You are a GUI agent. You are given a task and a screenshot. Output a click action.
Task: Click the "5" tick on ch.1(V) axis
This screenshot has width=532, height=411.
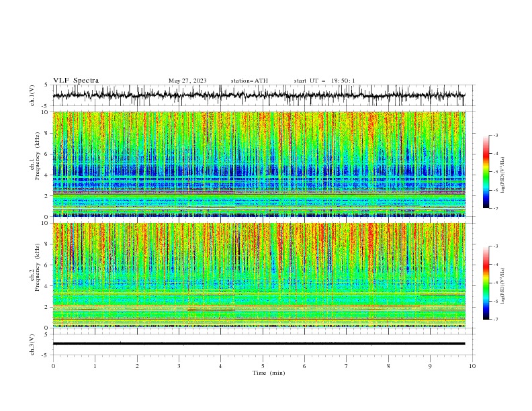(46, 85)
